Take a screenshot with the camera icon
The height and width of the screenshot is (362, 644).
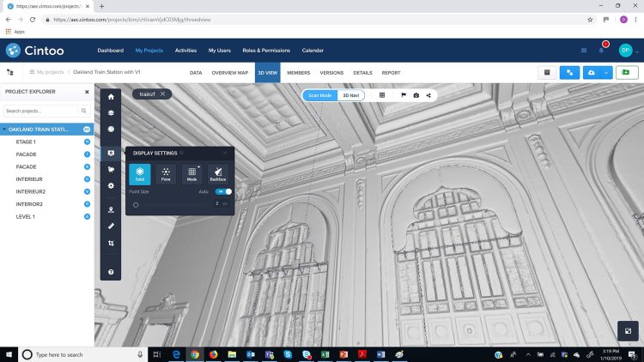coord(416,95)
